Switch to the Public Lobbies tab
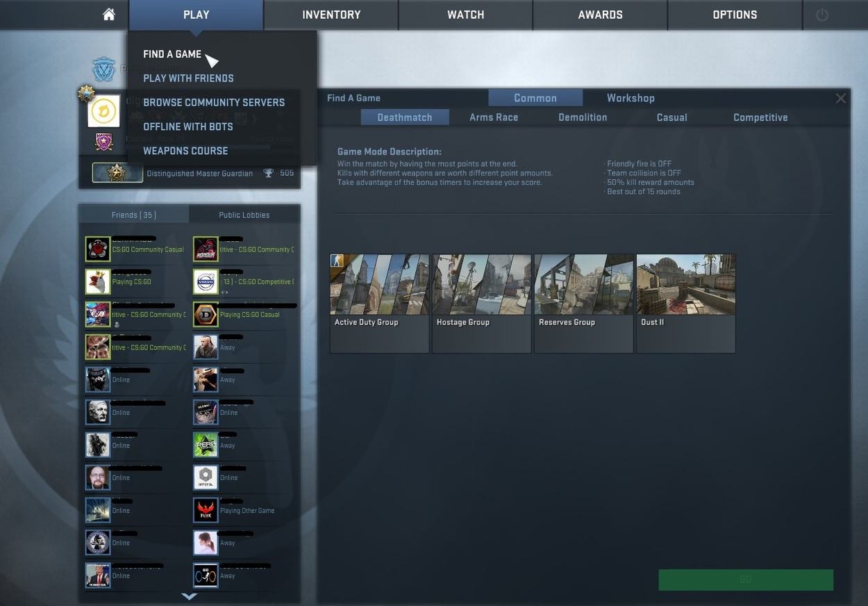 pos(244,215)
